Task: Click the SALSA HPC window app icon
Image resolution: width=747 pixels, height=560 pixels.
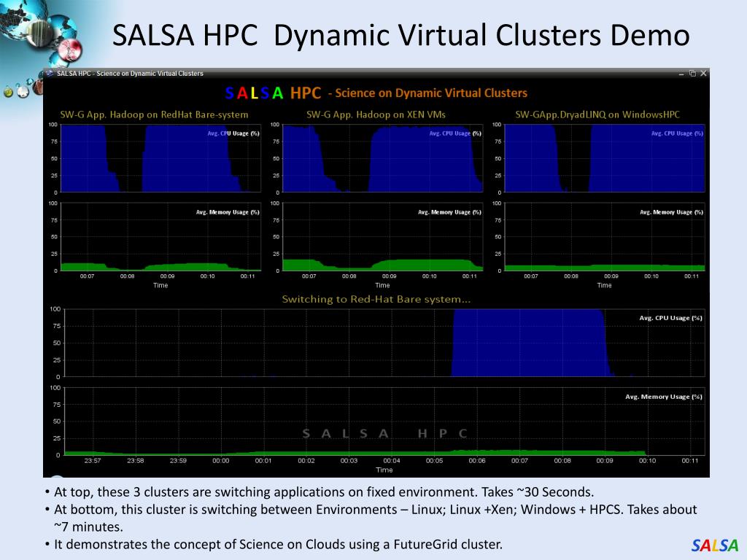Action: tap(50, 74)
